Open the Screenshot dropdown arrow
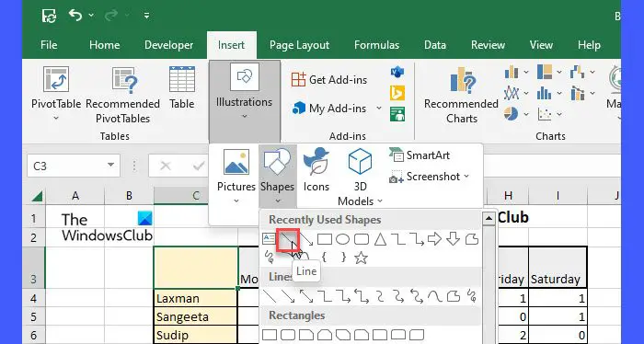The height and width of the screenshot is (344, 644). [466, 177]
